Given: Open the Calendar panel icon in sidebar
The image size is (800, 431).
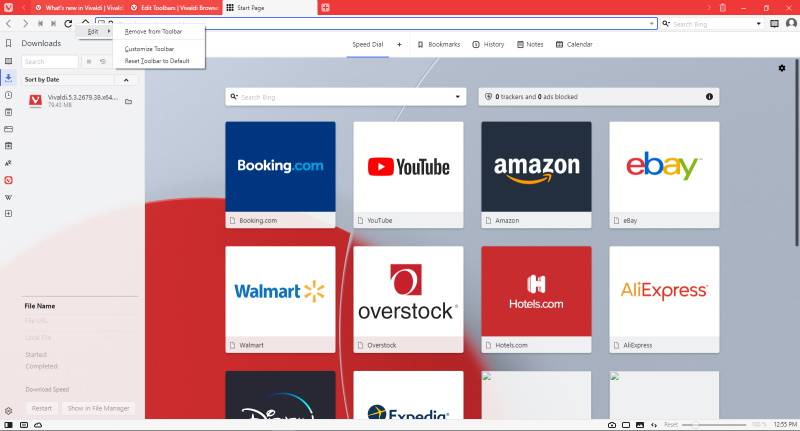Looking at the screenshot, I should [8, 146].
